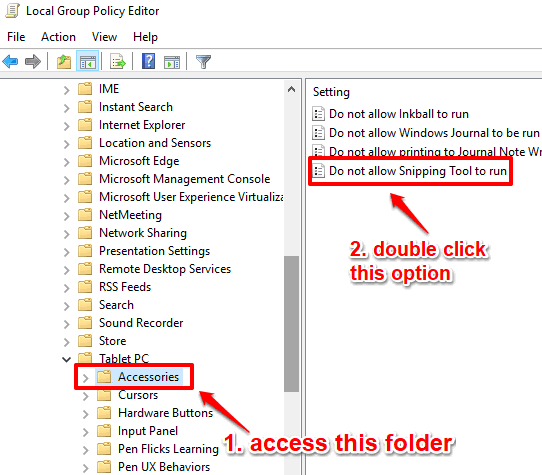Click the RSS Feeds folder icon

tap(85, 287)
